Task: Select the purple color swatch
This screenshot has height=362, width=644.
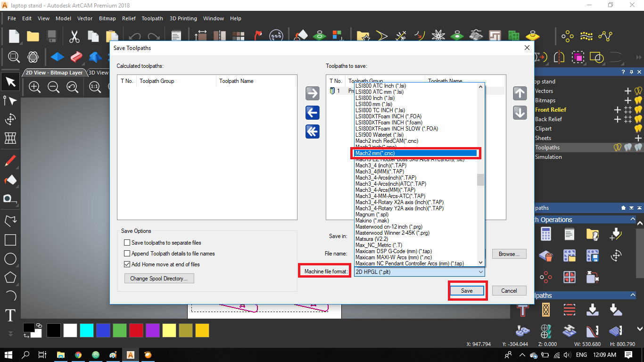Action: (x=152, y=330)
